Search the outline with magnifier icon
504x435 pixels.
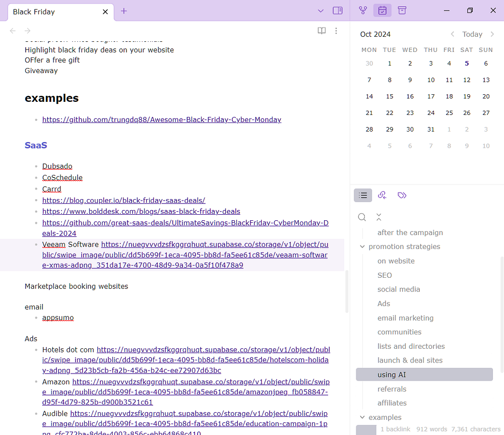(362, 217)
